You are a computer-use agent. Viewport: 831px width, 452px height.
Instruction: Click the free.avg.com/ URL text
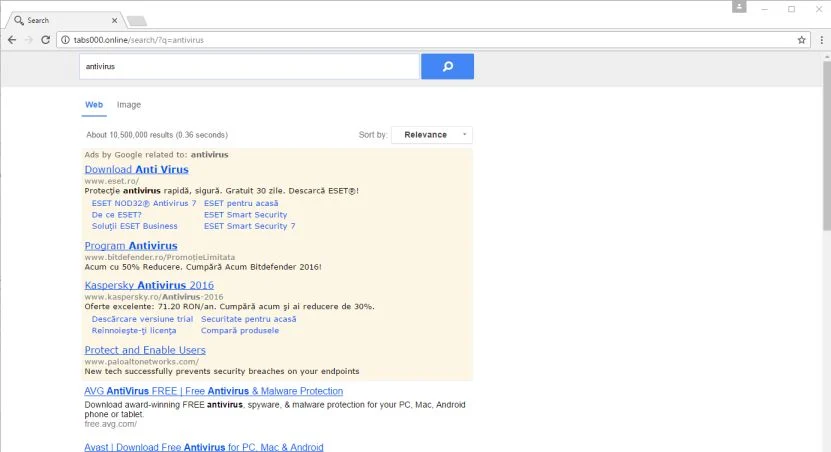(x=111, y=424)
